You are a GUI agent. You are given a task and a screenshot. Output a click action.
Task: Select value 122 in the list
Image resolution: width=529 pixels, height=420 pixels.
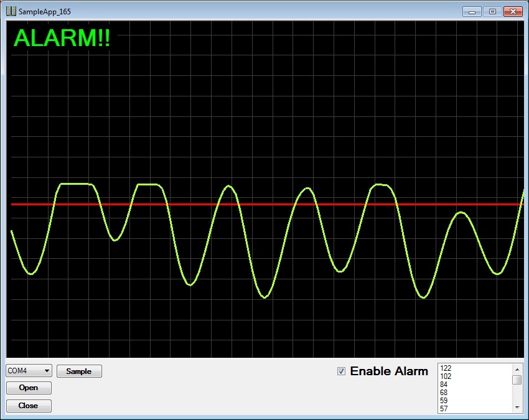click(446, 368)
